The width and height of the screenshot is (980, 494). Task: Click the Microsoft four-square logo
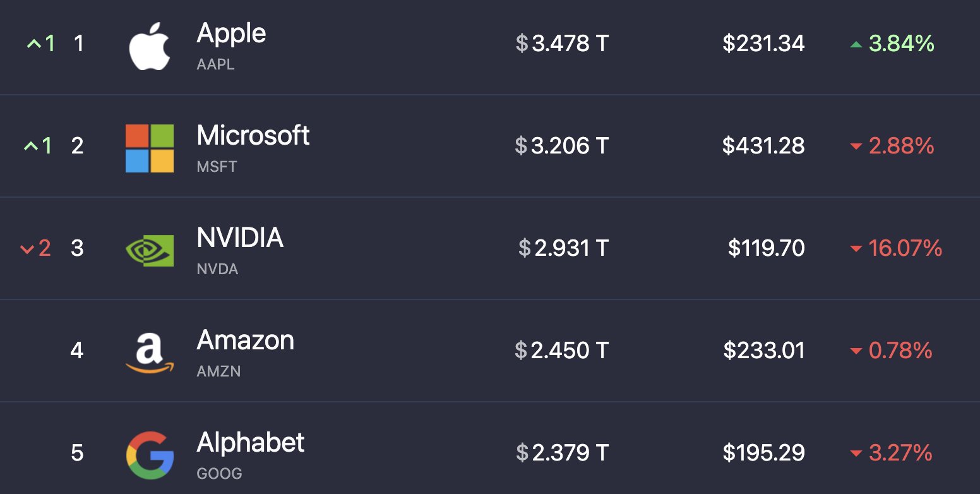[150, 148]
